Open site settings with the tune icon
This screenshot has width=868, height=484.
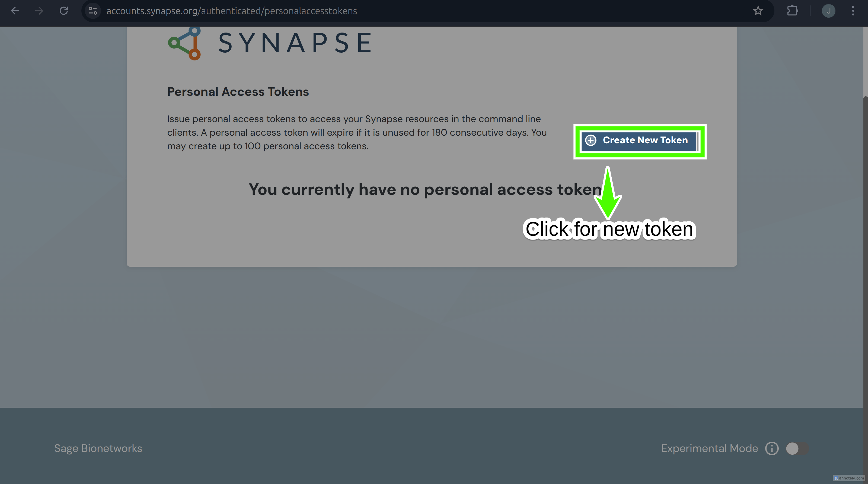[93, 11]
